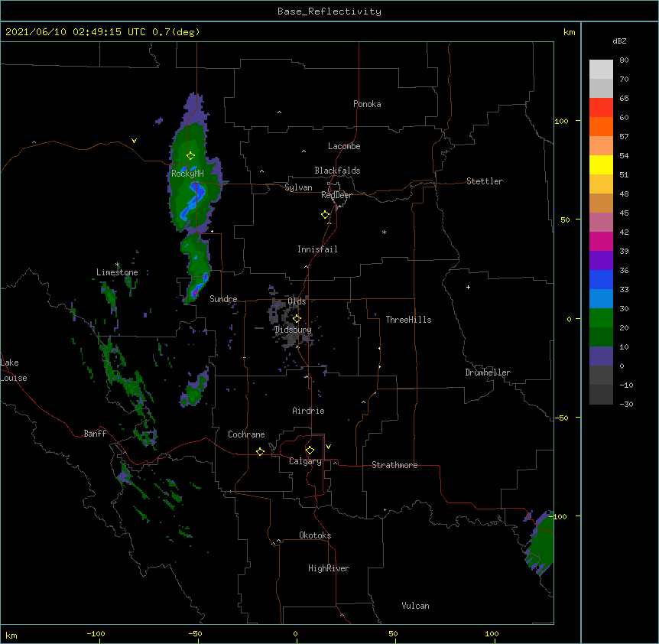Click the Drumheller label

point(488,372)
